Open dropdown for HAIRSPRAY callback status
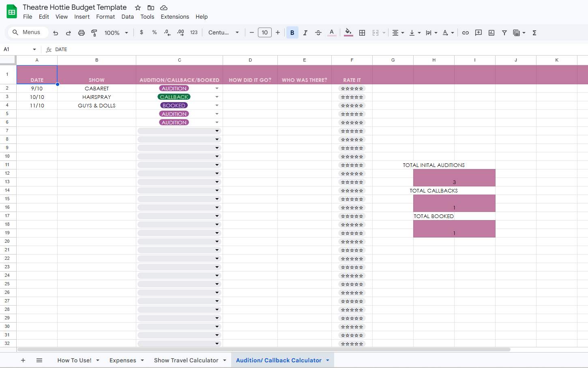Screen dimensions: 588x368 pos(217,97)
